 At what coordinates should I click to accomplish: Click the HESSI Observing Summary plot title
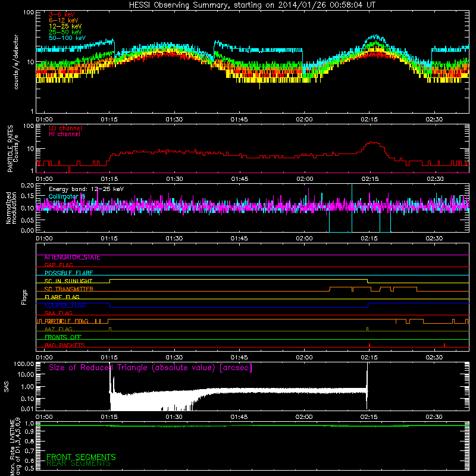coord(252,5)
